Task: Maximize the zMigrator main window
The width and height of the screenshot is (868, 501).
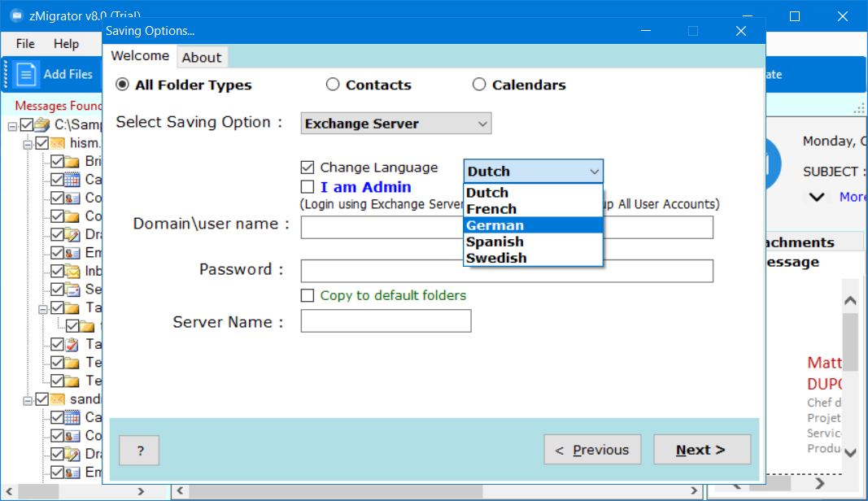Action: coord(794,16)
